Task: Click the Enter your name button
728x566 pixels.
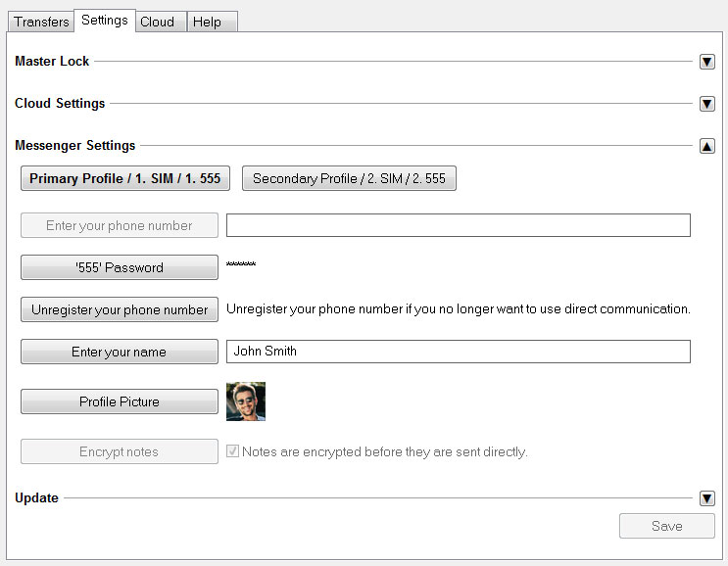Action: pos(120,352)
